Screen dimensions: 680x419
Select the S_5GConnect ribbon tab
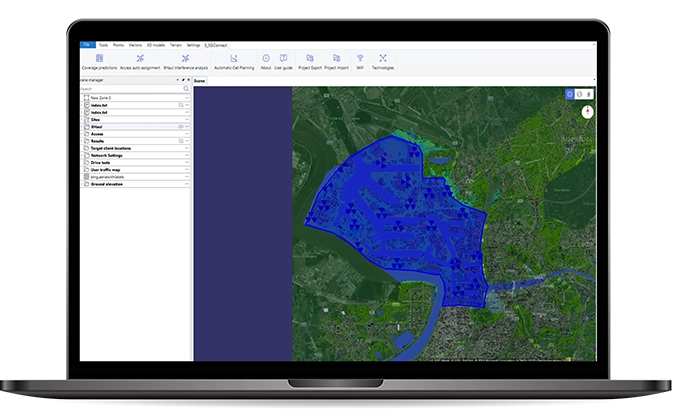[x=216, y=45]
